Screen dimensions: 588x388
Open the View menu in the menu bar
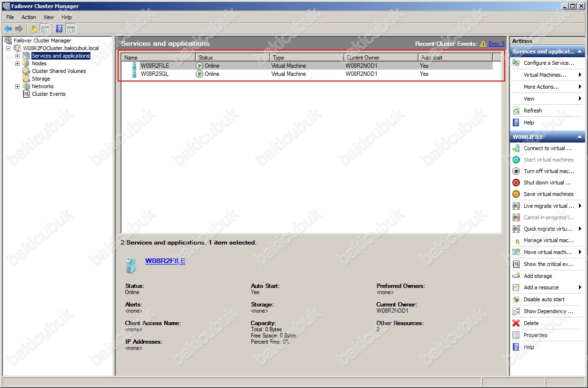pos(49,17)
